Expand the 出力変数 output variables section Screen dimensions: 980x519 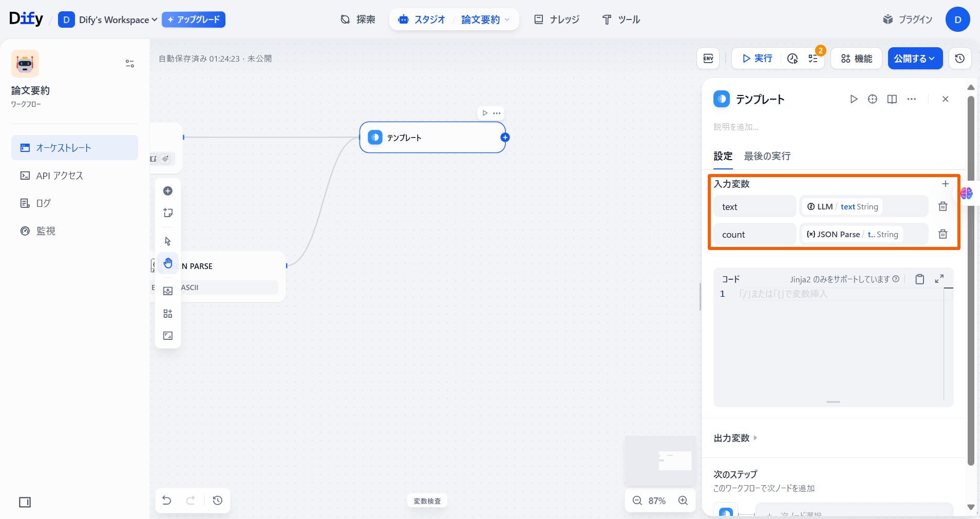click(x=735, y=438)
